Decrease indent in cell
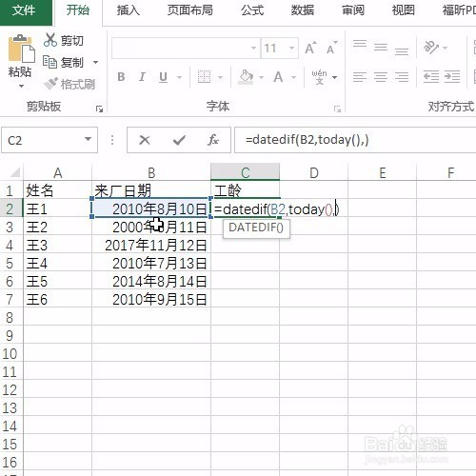The width and height of the screenshot is (476, 476). (x=431, y=77)
